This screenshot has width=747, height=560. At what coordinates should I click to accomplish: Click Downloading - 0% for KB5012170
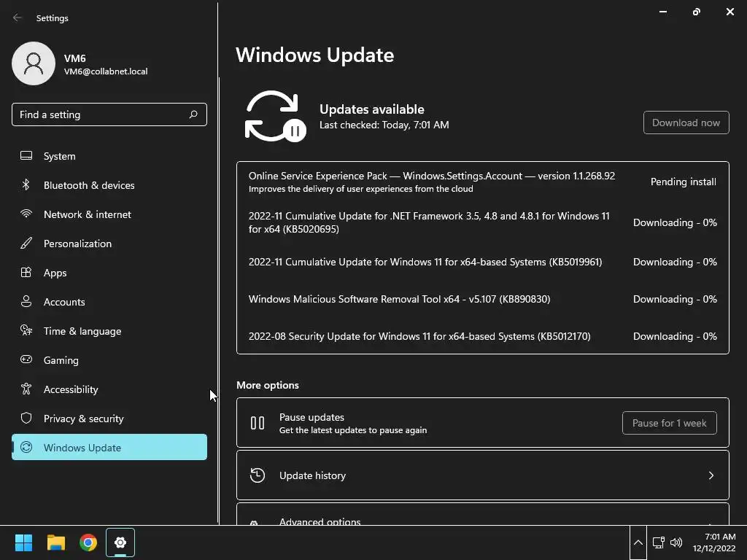tap(675, 336)
